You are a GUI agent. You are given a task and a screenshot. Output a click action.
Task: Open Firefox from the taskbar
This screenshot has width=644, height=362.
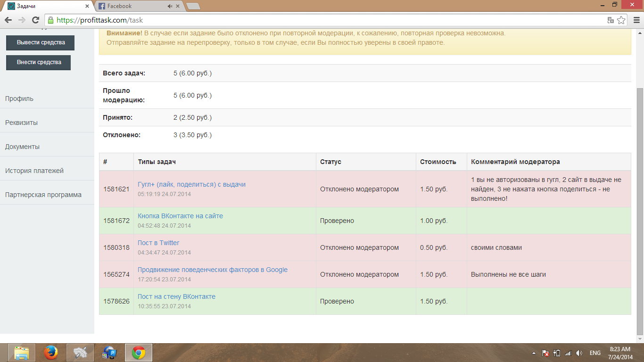pos(51,353)
